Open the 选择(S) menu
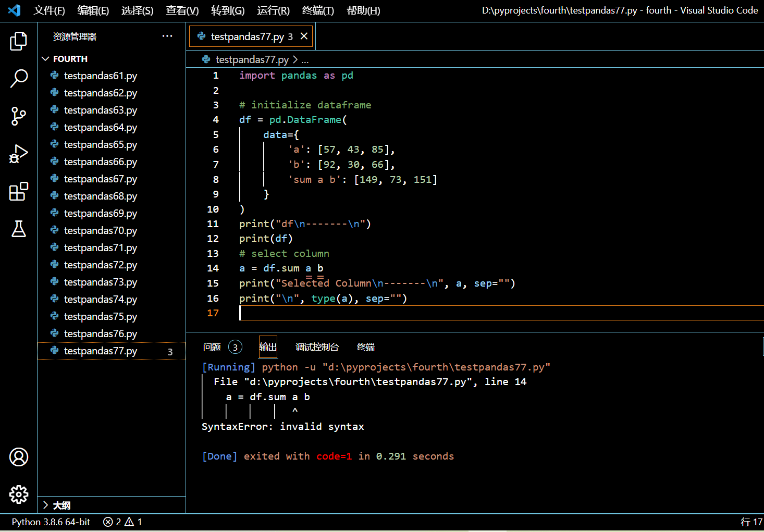Screen dimensions: 764x532 pos(137,10)
